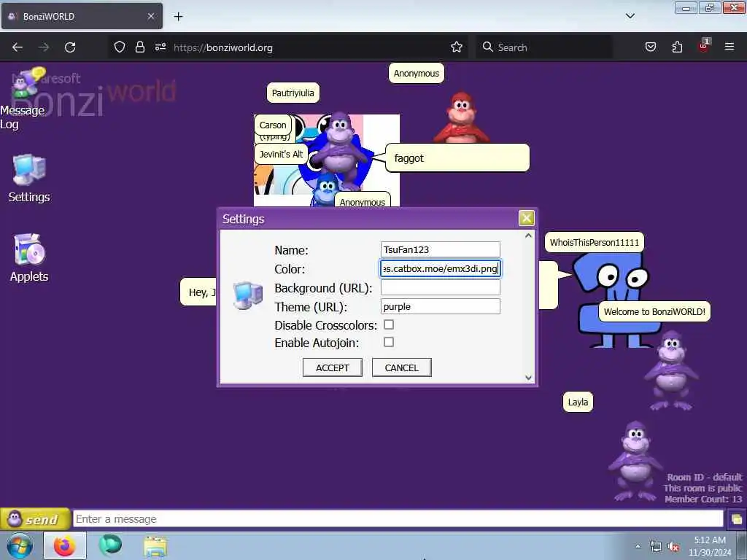The width and height of the screenshot is (747, 560).
Task: Click the Background (URL) field
Action: point(440,287)
